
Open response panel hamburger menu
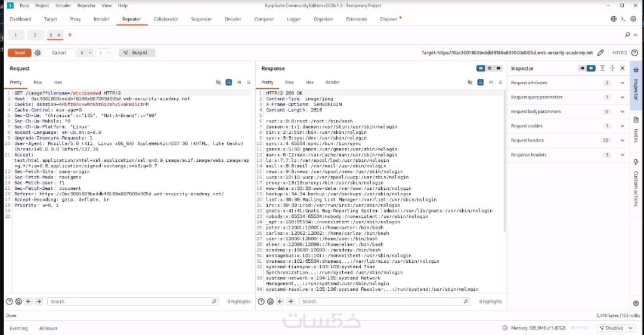pyautogui.click(x=500, y=82)
